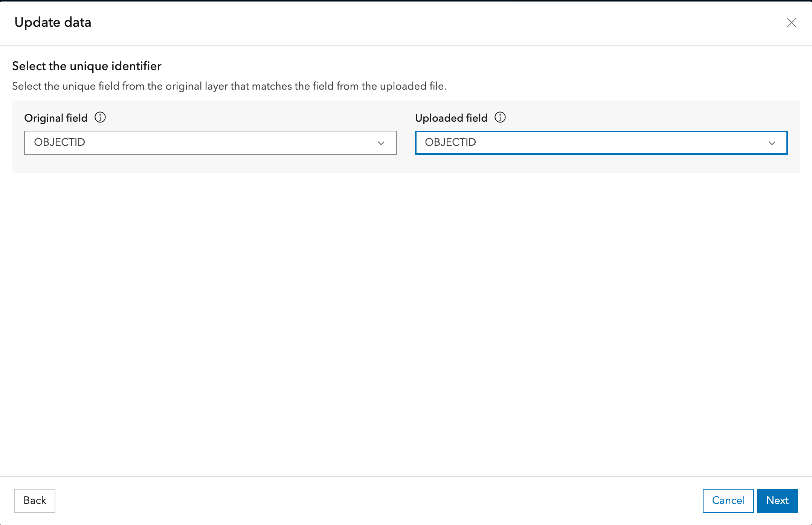This screenshot has height=525, width=812.
Task: Select the 'Select the unique identifier' heading
Action: pyautogui.click(x=87, y=66)
